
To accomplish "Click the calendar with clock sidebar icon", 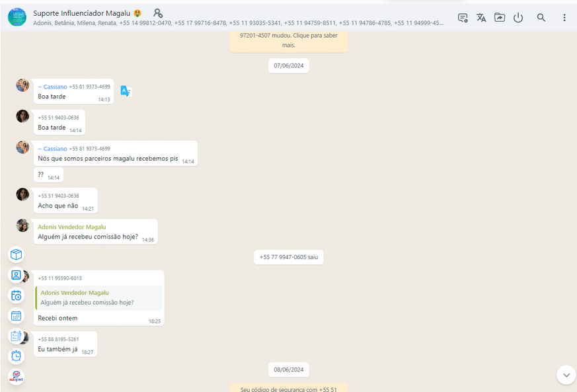I will 16,295.
